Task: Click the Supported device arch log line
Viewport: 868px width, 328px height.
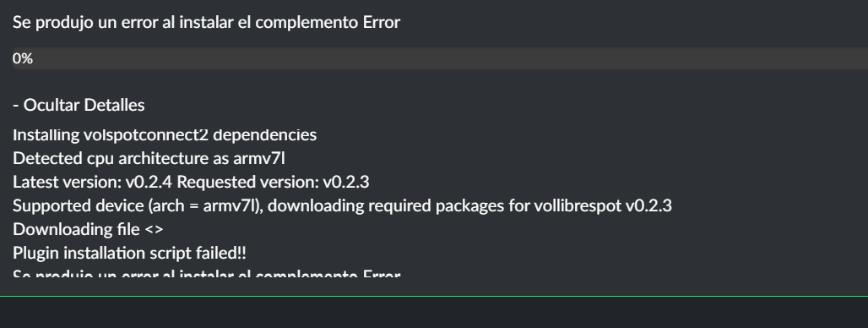Action: (342, 205)
